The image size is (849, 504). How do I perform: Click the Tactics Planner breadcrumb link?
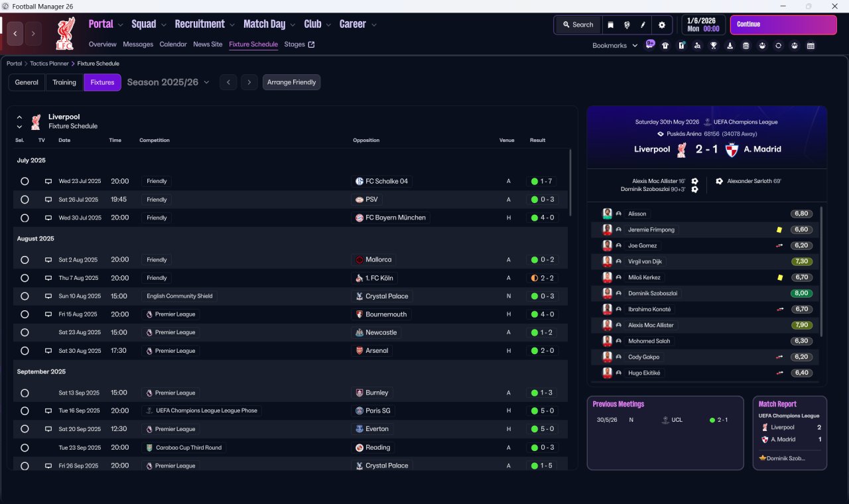tap(49, 64)
